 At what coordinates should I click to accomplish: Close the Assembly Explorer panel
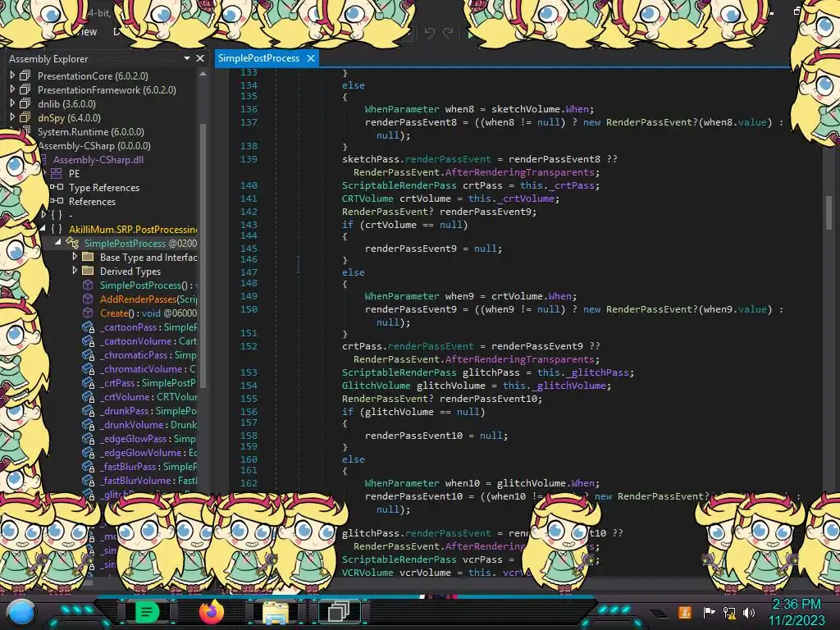(x=200, y=58)
